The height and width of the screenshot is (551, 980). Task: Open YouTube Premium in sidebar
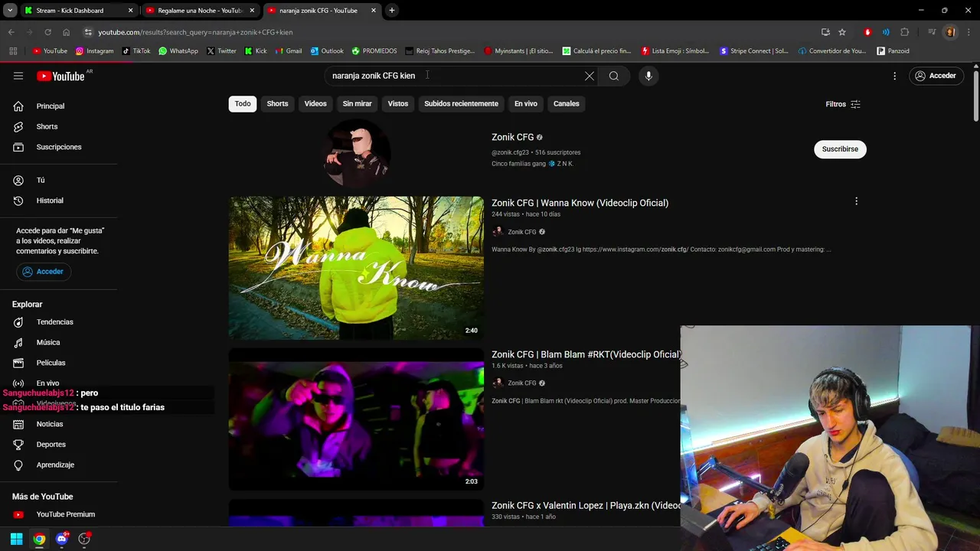(x=58, y=514)
